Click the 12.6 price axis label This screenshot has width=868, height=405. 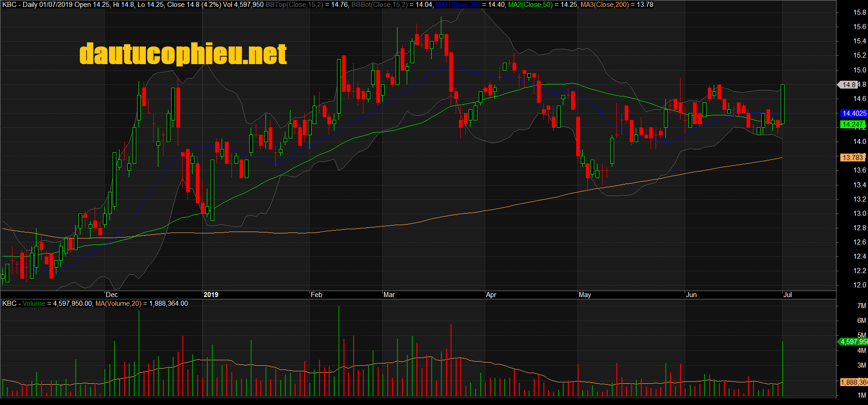coord(860,242)
